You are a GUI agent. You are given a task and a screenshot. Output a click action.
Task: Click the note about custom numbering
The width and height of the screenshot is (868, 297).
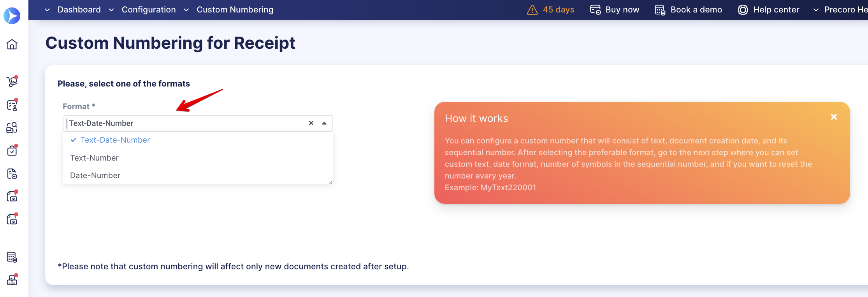233,267
